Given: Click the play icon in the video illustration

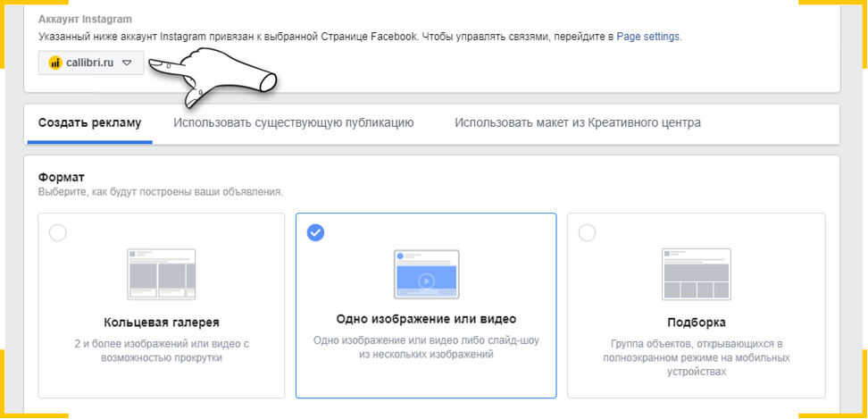Looking at the screenshot, I should (x=426, y=281).
